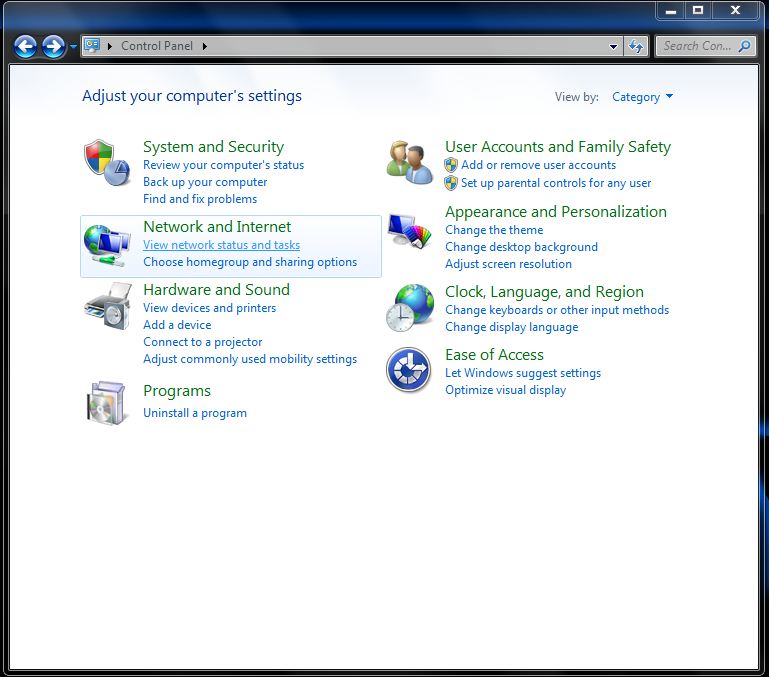Screen dimensions: 769x677
Task: Click Change the theme
Action: point(494,230)
